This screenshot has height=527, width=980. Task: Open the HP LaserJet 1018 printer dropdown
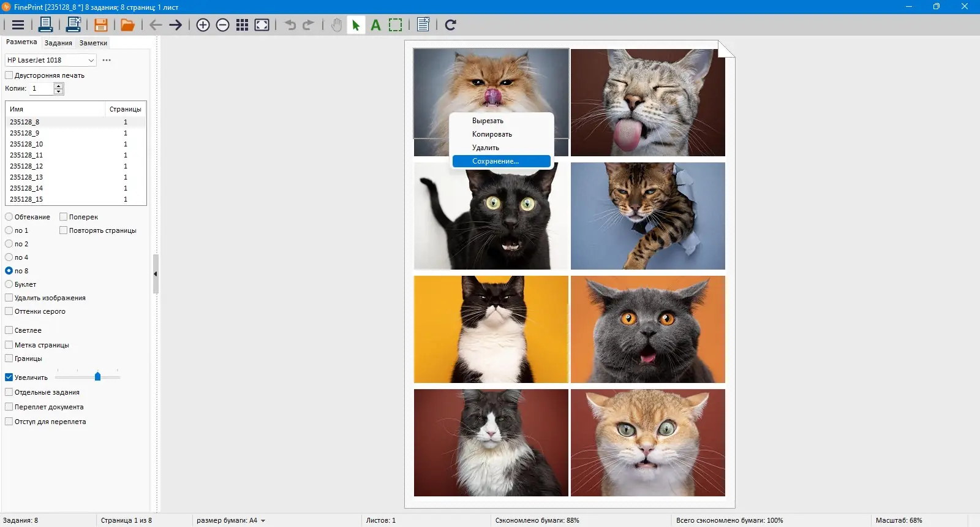click(51, 60)
